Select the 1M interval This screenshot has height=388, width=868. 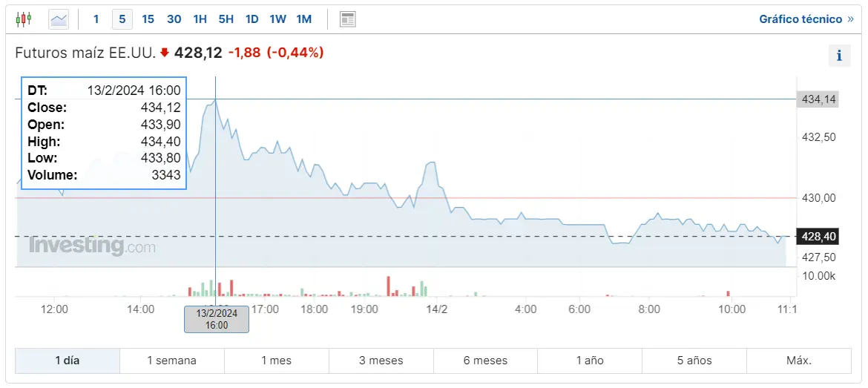tap(303, 19)
